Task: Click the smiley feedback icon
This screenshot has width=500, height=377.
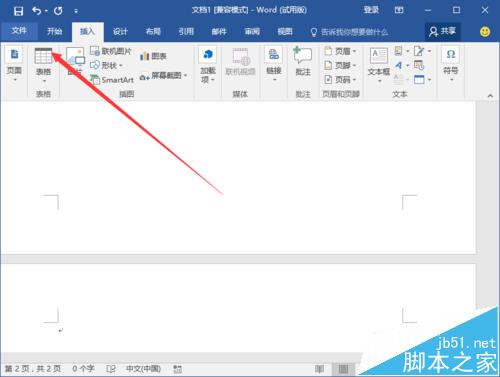Action: pos(485,32)
